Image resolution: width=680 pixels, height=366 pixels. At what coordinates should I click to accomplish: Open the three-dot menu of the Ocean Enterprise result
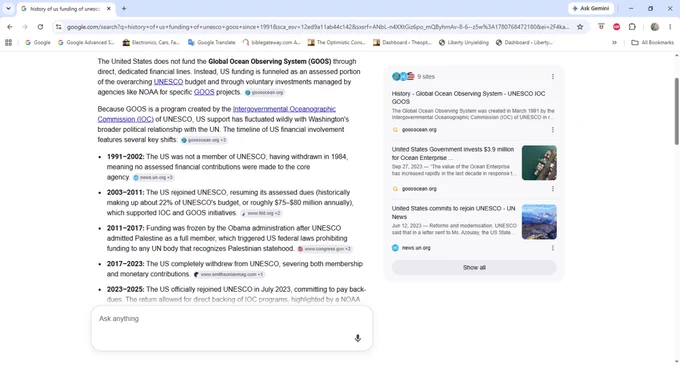[552, 189]
